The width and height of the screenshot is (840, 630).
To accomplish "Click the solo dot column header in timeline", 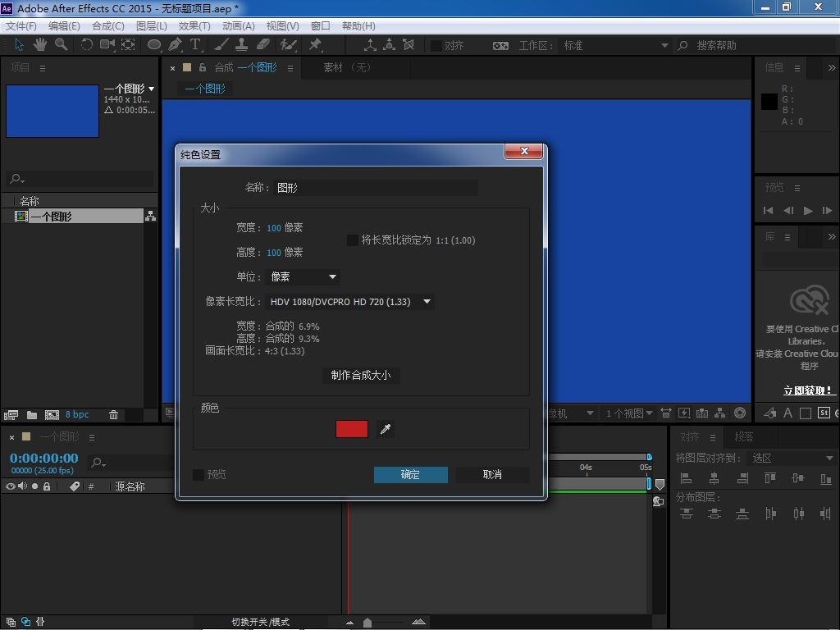I will (34, 486).
